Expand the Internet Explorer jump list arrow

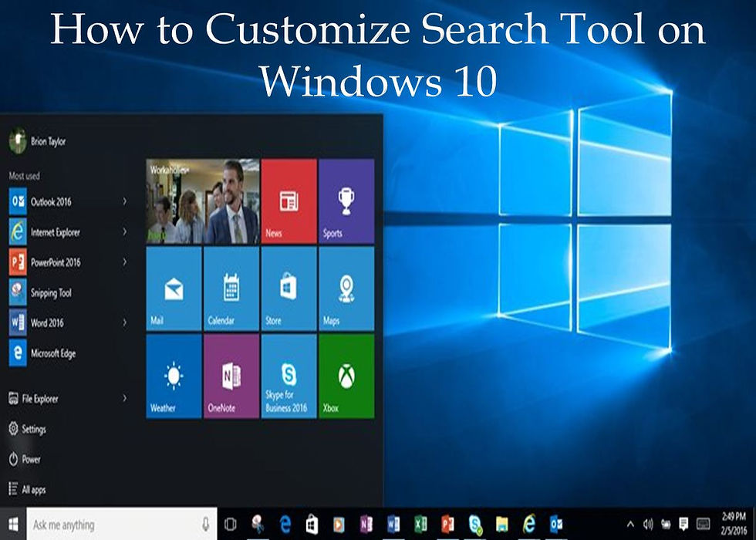pos(124,231)
